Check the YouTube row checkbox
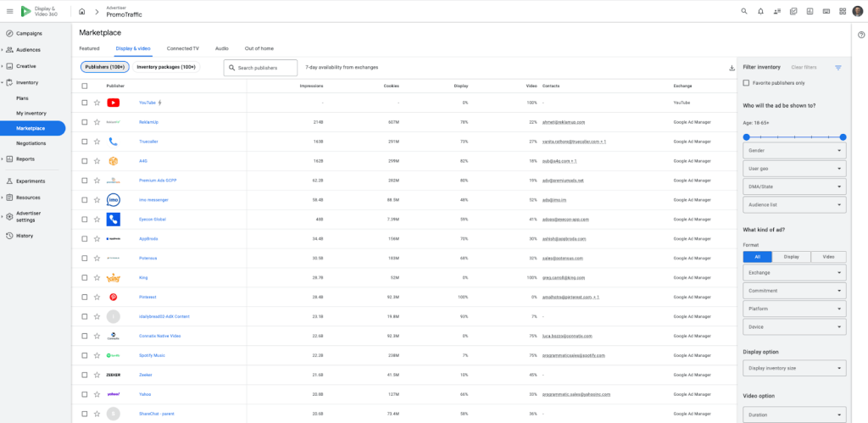The height and width of the screenshot is (423, 868). (84, 103)
